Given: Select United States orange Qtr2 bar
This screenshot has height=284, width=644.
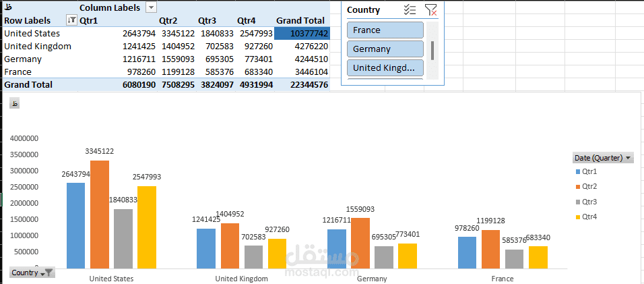Looking at the screenshot, I should coord(99,214).
